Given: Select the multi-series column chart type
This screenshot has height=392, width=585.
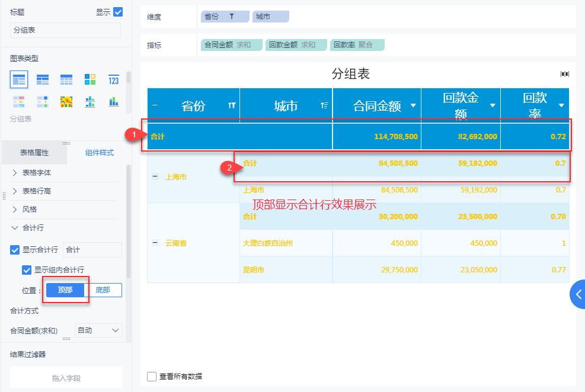Looking at the screenshot, I should [90, 102].
